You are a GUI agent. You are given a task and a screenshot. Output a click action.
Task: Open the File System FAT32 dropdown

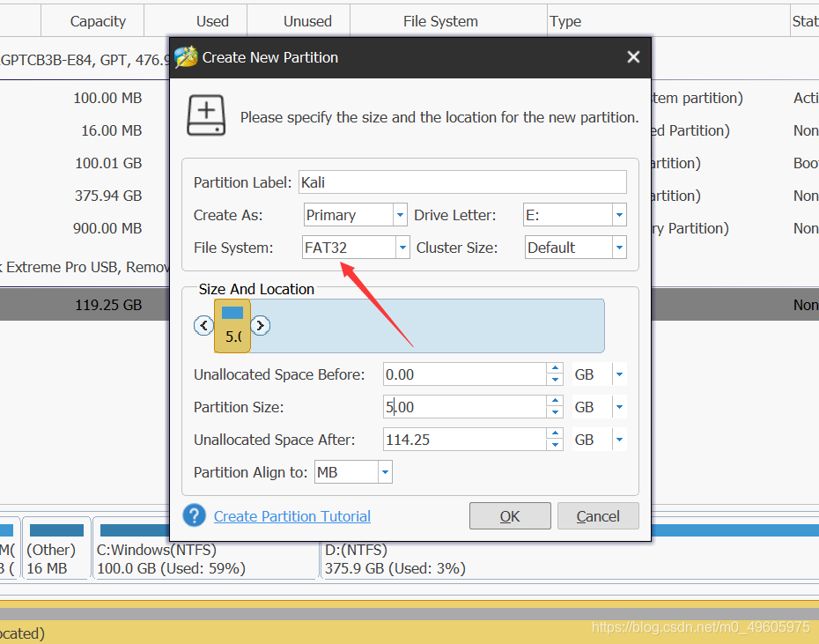tap(402, 248)
